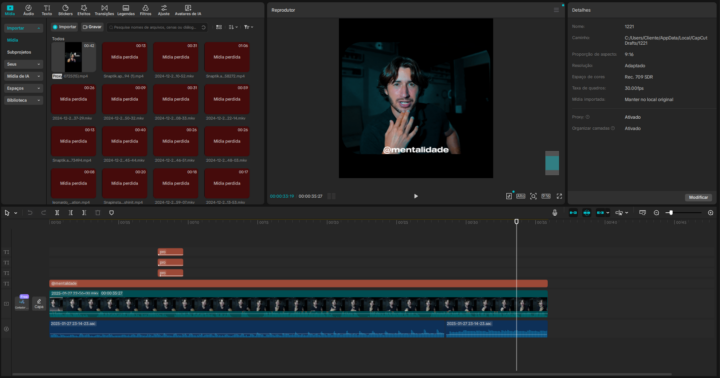Screen dimensions: 720x378
Task: Toggle main video track visibility icon
Action: 6,304
